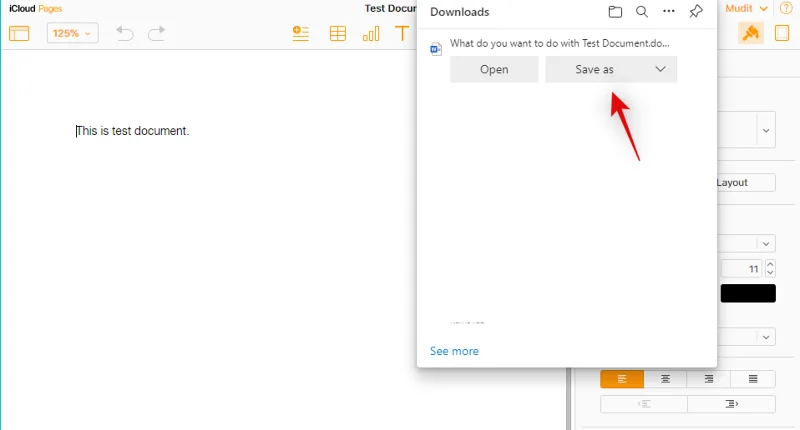This screenshot has width=800, height=430.
Task: Open the Help question mark icon
Action: [786, 8]
